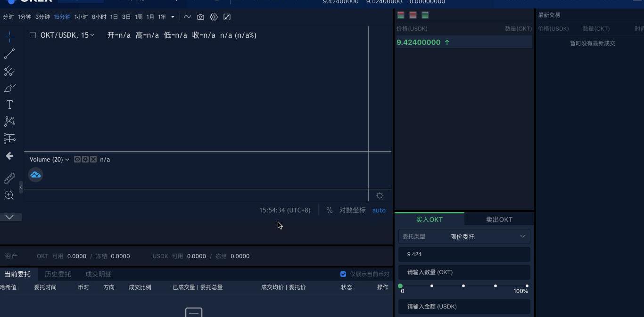Expand the Volume (20) indicator menu
This screenshot has height=317, width=644.
(x=67, y=160)
